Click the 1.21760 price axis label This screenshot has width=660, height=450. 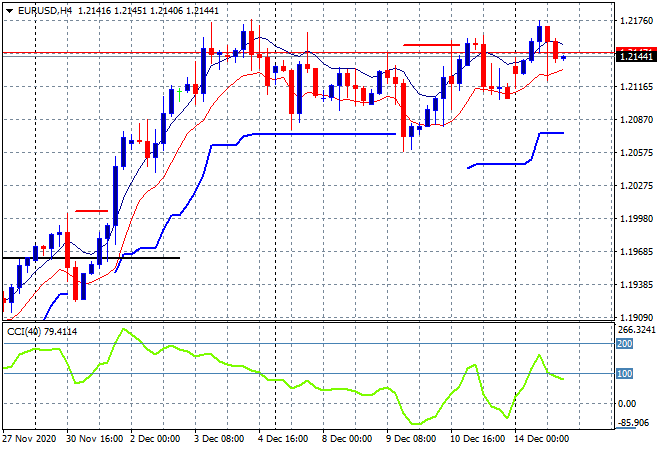coord(636,21)
